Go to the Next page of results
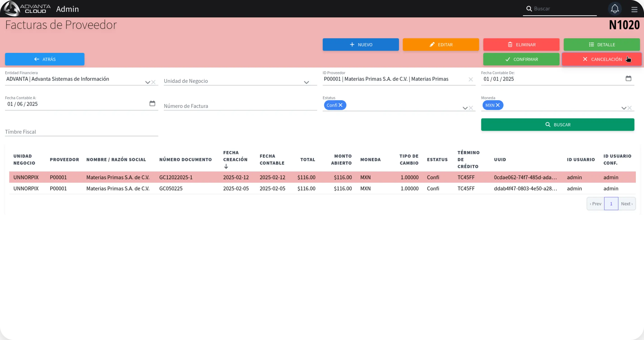Viewport: 644px width, 340px height. pos(627,204)
